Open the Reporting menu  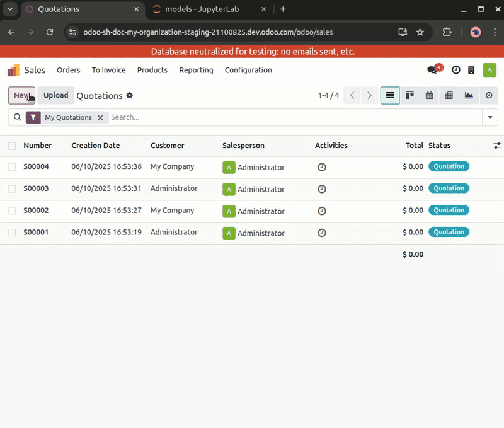point(196,71)
